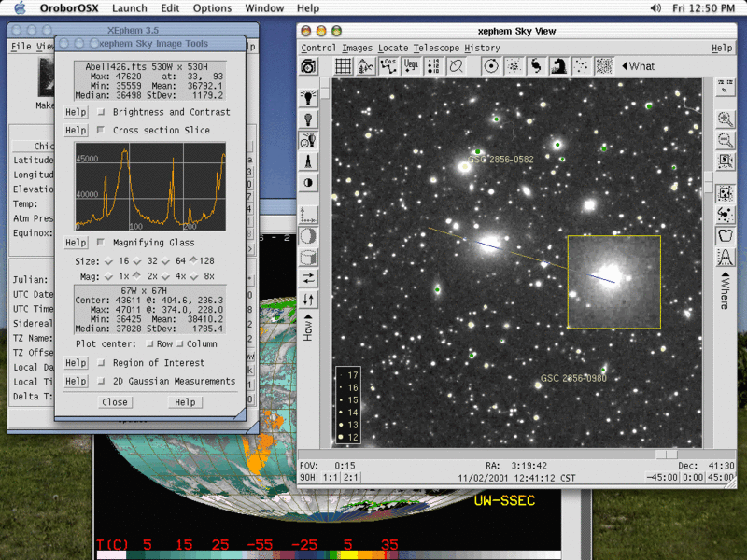This screenshot has height=560, width=747.
Task: Click the sphere projection icon
Action: [308, 236]
